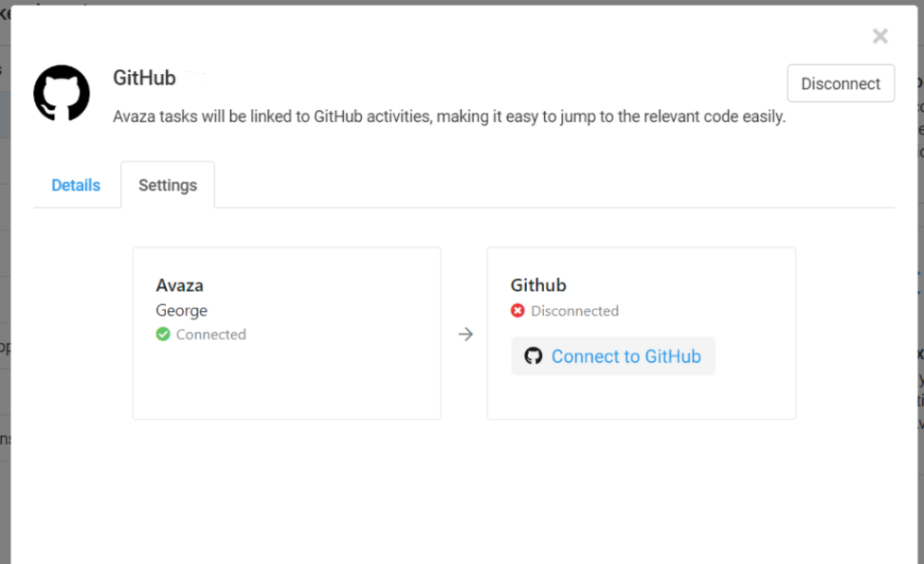Click the green Connected checkmark icon
924x564 pixels.
point(163,334)
